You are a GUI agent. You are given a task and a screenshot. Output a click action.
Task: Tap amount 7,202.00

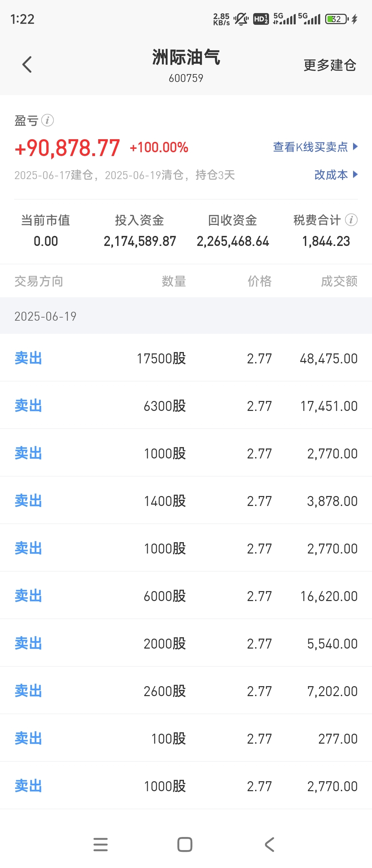(x=332, y=691)
